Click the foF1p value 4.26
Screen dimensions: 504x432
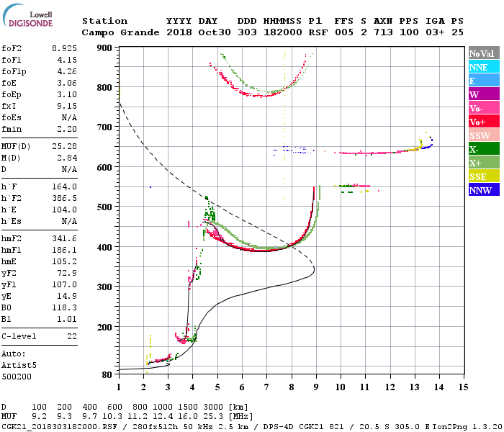[x=67, y=71]
